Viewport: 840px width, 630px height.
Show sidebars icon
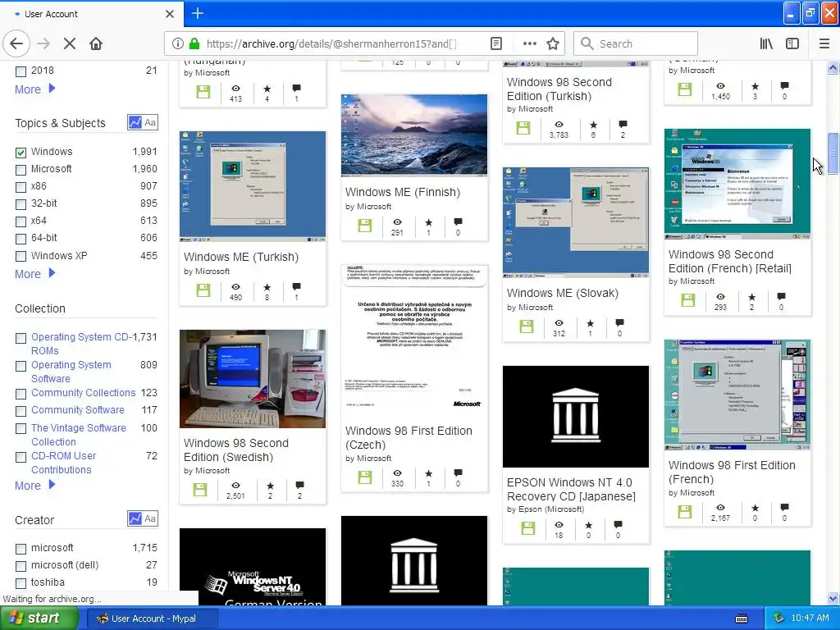click(792, 44)
